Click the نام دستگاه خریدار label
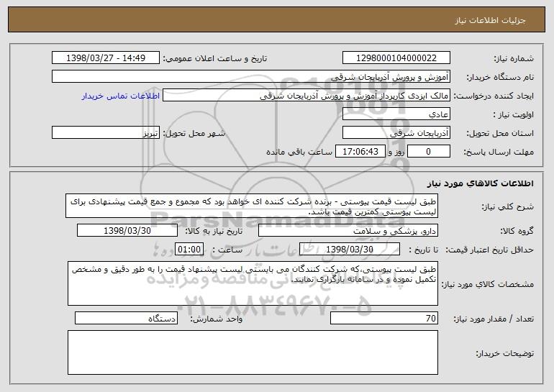This screenshot has width=554, height=392. [500, 78]
